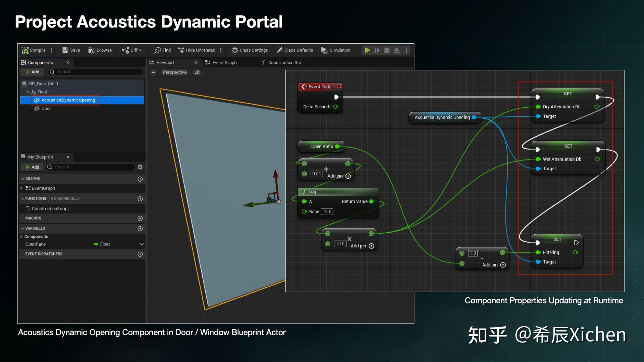Toggle Hide Unrelated options with its side arrow
The width and height of the screenshot is (644, 362).
221,50
